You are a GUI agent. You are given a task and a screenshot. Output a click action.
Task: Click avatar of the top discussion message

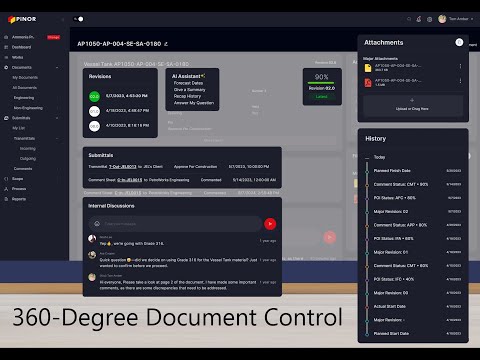pos(92,239)
